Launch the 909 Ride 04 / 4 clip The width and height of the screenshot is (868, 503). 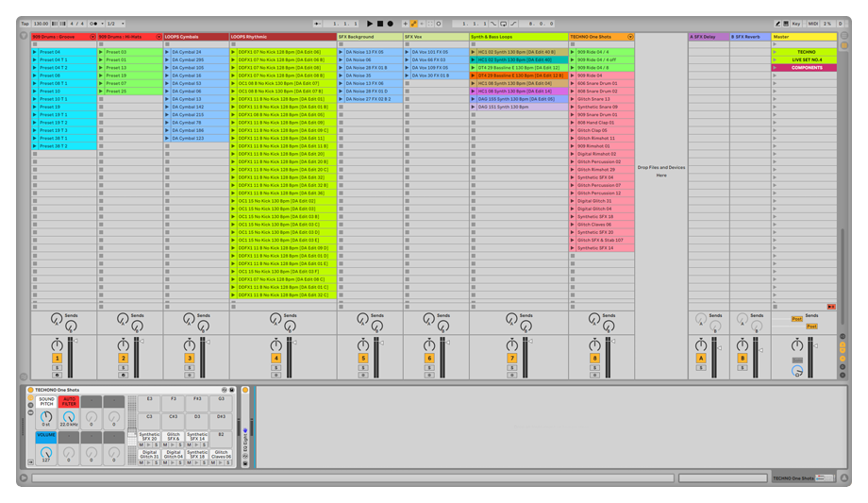[x=573, y=52]
